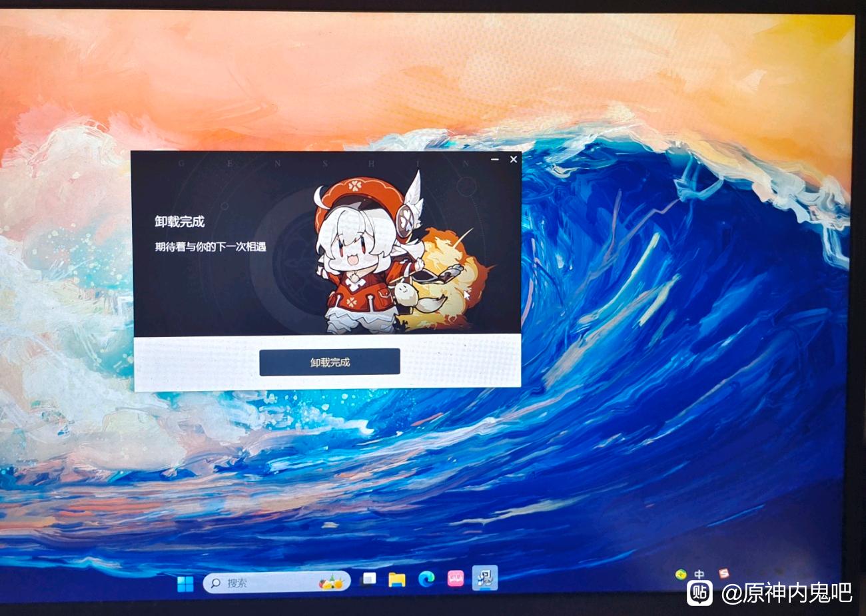Click the red Sogou input tray icon
This screenshot has width=866, height=616.
(724, 573)
